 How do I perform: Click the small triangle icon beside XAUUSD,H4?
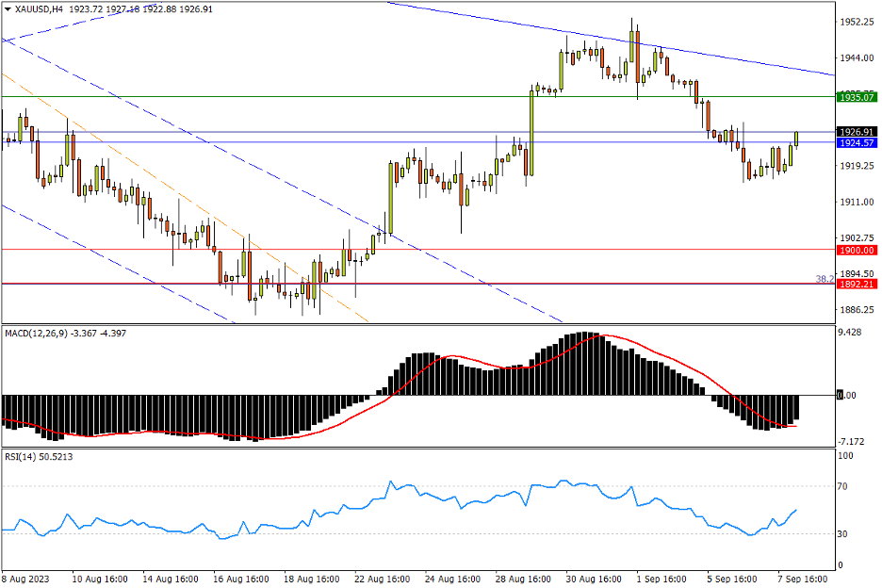point(8,8)
